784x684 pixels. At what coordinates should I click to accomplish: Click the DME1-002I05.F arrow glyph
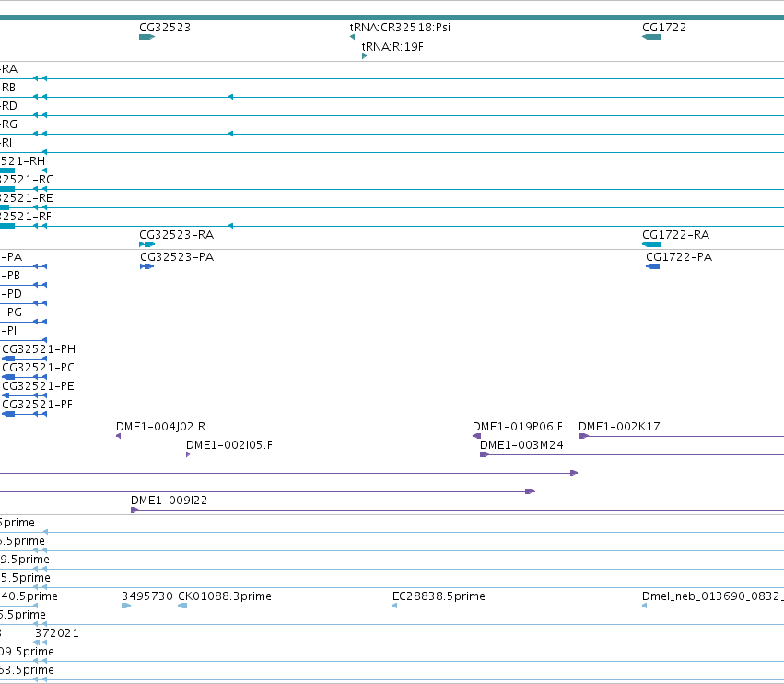click(x=188, y=454)
